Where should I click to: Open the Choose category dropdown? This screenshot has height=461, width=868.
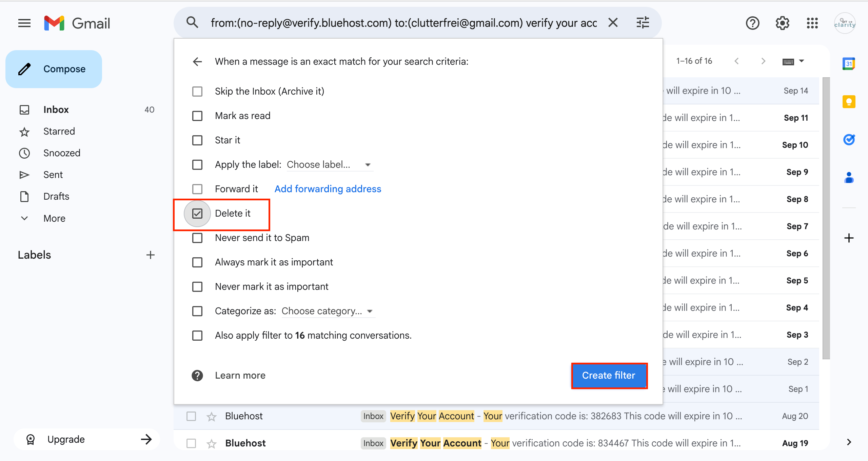point(328,311)
